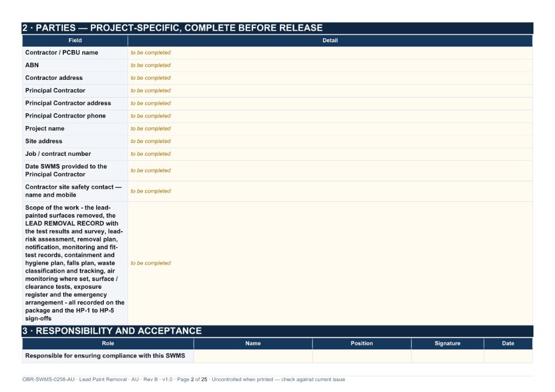The height and width of the screenshot is (392, 555).
Task: Click the 'Detail' column header
Action: coord(330,40)
